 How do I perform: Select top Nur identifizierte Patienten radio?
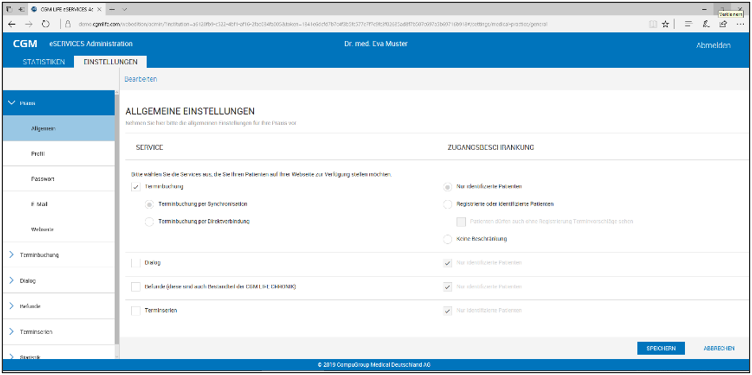pos(447,187)
